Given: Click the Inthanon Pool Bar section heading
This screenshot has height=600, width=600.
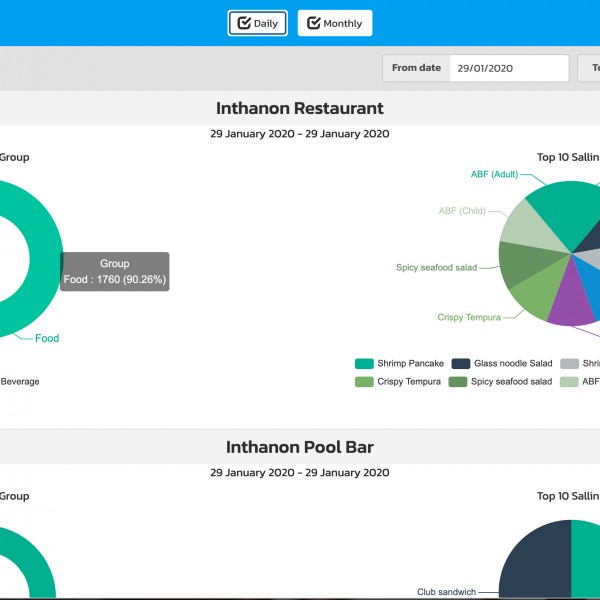Looking at the screenshot, I should (300, 447).
